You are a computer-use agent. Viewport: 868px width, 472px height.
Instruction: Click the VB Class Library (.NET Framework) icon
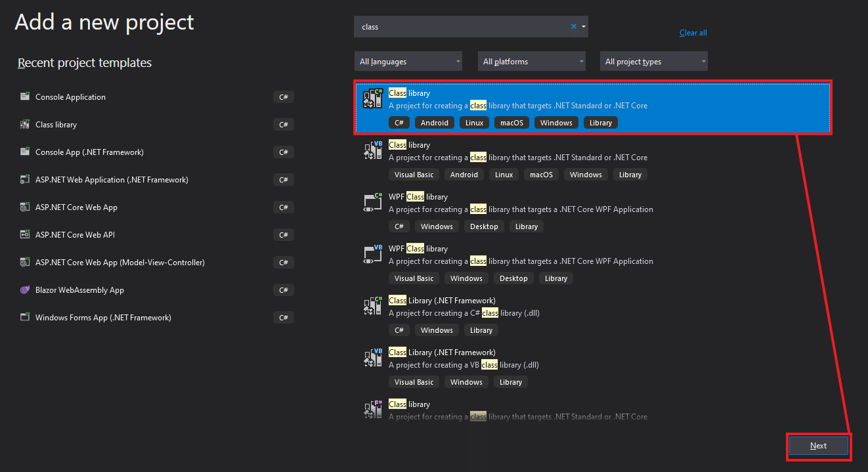point(373,358)
